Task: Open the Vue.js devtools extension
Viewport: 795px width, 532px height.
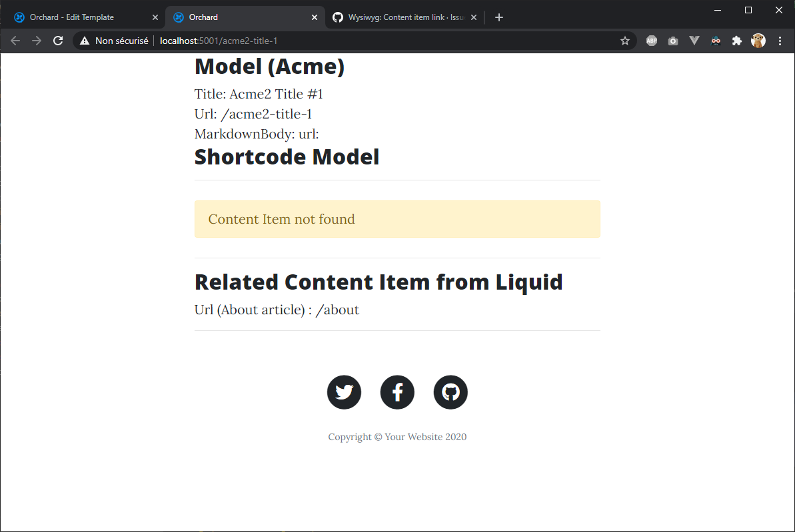Action: (694, 40)
